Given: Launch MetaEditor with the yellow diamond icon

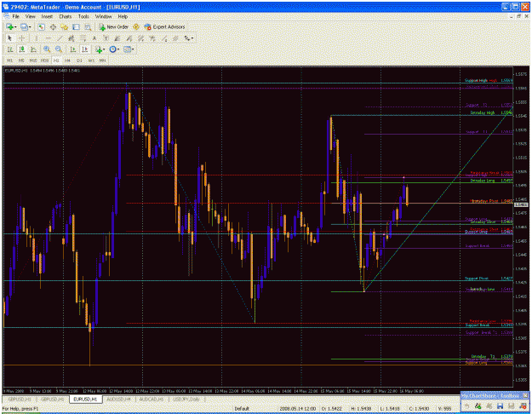Looking at the screenshot, I should [x=136, y=26].
